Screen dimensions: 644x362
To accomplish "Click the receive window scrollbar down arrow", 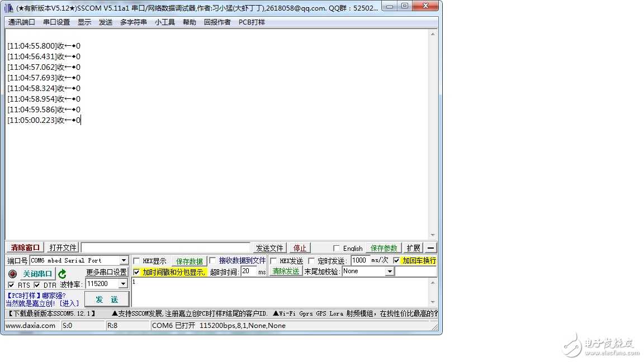I will coord(433,235).
